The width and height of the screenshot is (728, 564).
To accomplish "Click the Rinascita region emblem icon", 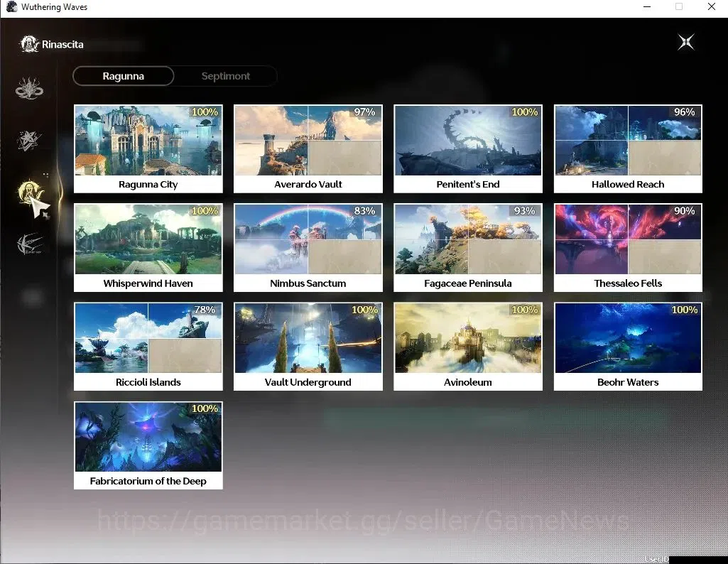I will tap(29, 45).
